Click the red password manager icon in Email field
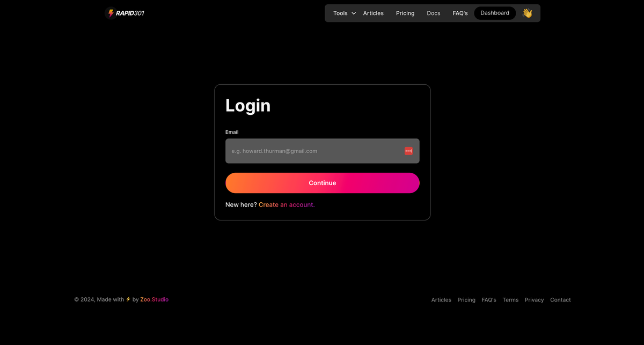This screenshot has height=345, width=644. [408, 151]
